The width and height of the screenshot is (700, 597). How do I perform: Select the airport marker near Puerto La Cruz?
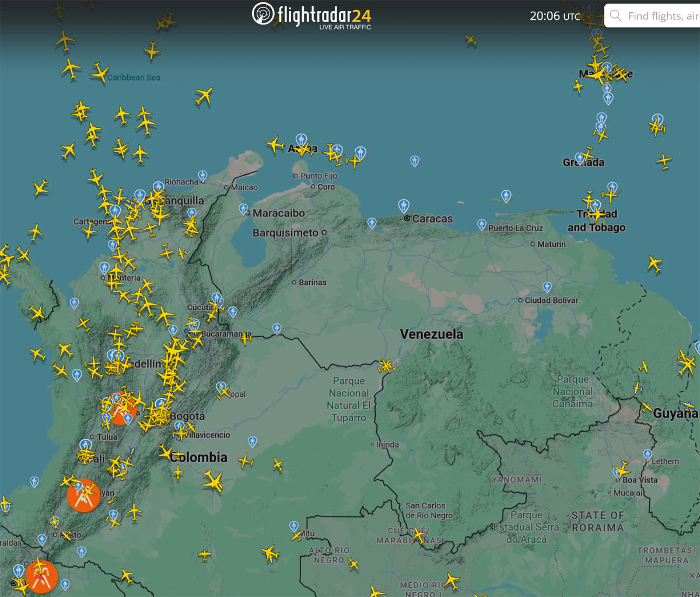click(x=481, y=225)
